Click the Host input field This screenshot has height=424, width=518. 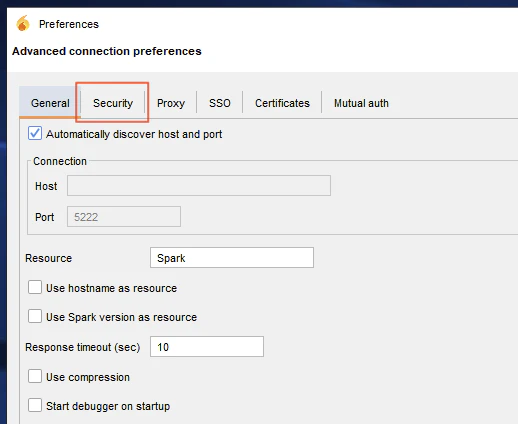[199, 185]
